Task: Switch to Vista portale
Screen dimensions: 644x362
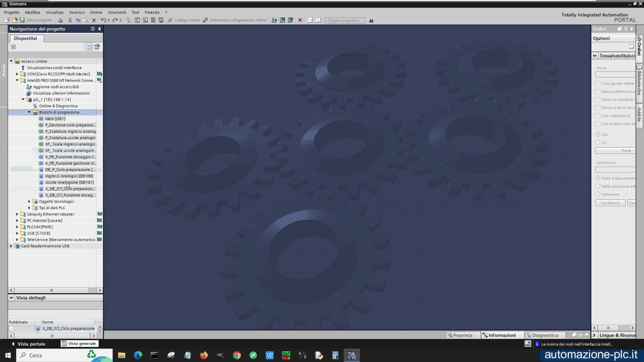Action: (x=28, y=344)
